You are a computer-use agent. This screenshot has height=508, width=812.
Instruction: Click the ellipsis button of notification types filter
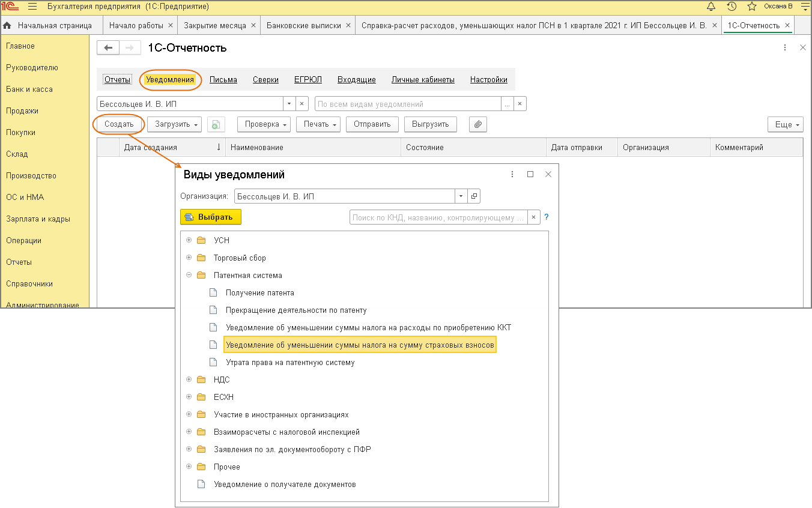point(507,104)
